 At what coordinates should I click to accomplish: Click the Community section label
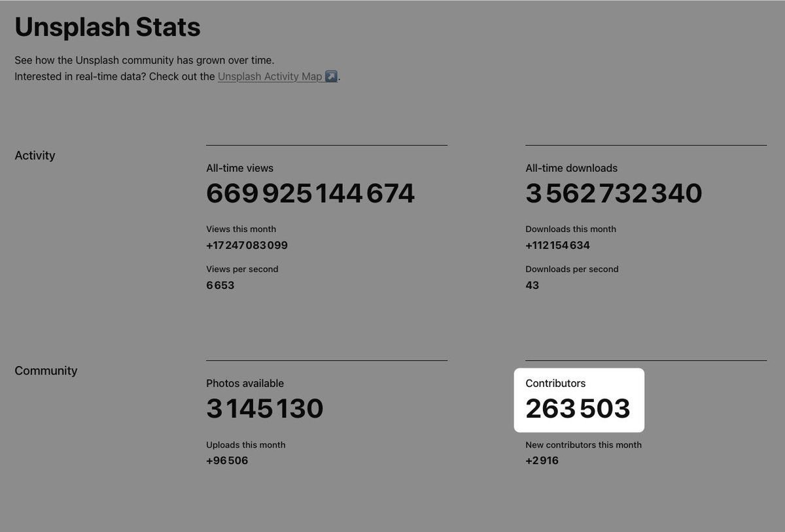46,371
